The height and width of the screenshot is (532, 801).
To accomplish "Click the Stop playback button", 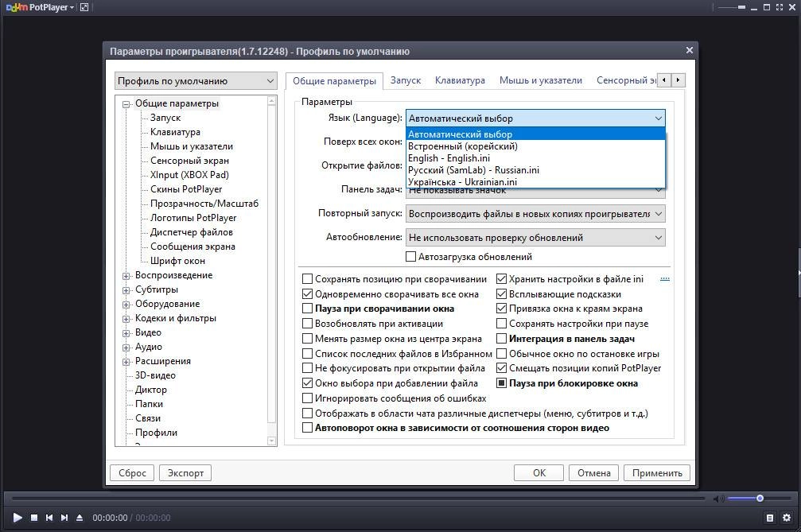I will pos(34,518).
